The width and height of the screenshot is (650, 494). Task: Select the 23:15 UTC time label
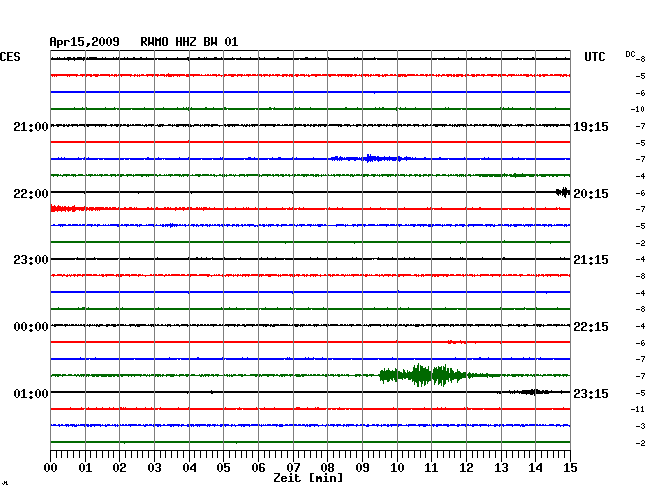[591, 393]
